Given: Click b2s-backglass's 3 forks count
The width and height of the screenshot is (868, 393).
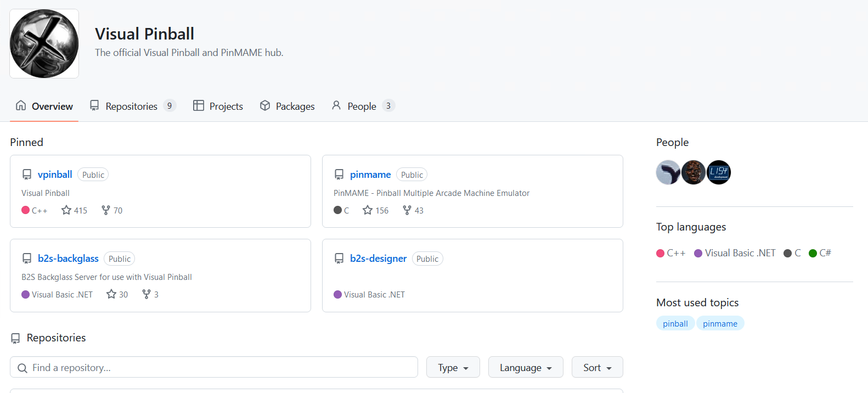Looking at the screenshot, I should pos(156,295).
